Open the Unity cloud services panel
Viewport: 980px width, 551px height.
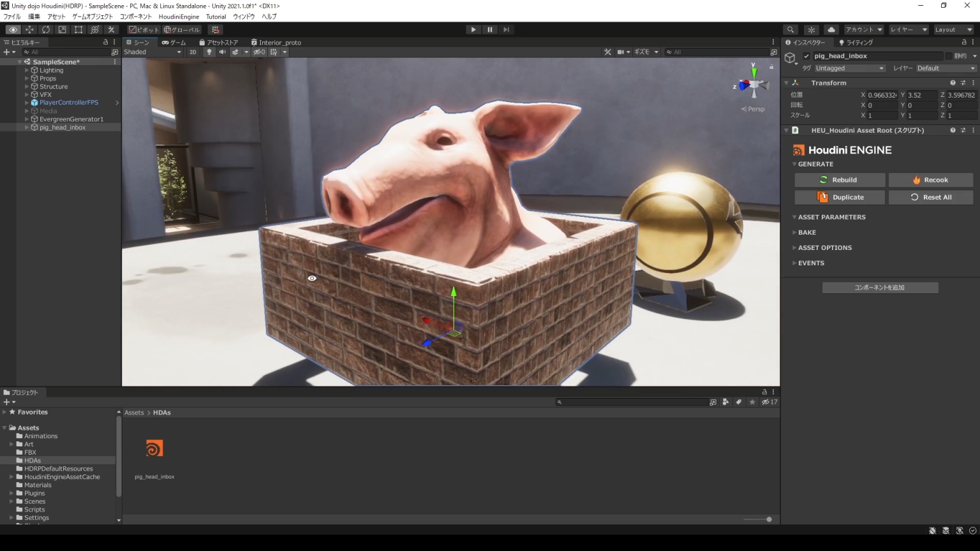(831, 29)
